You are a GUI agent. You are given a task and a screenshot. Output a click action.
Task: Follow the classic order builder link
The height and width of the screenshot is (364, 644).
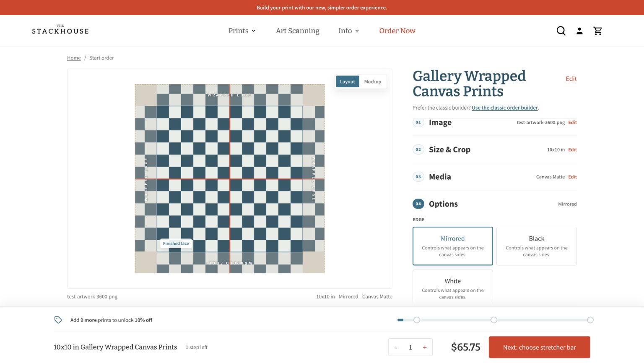(x=505, y=108)
